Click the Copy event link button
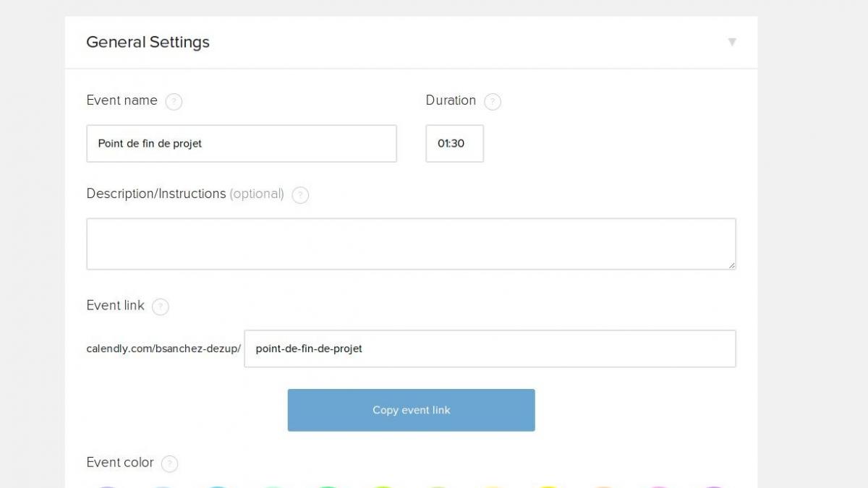Screen dimensions: 868x488 coord(411,410)
